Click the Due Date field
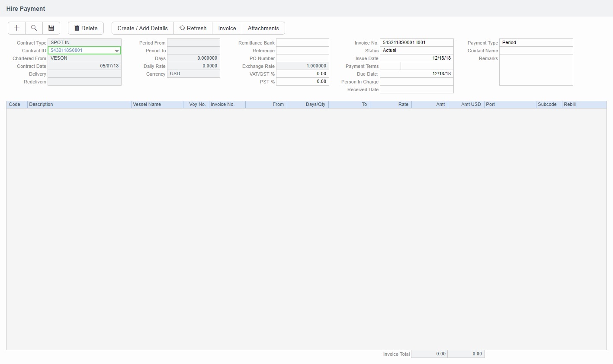Image resolution: width=613 pixels, height=364 pixels. 416,74
